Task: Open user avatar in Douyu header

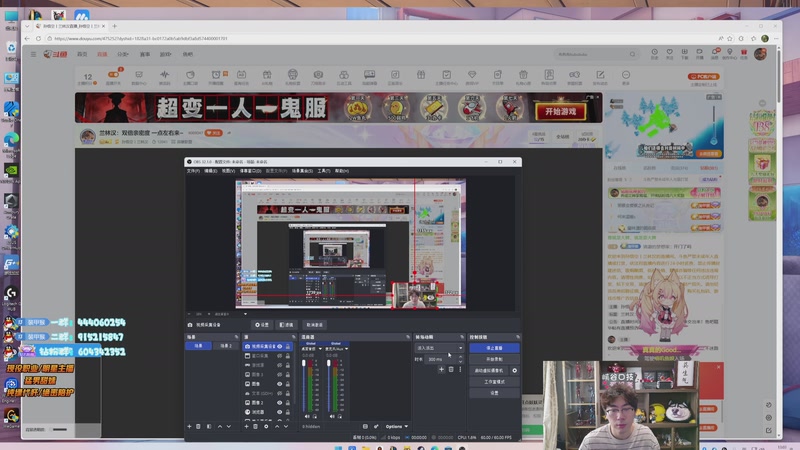Action: [x=760, y=54]
